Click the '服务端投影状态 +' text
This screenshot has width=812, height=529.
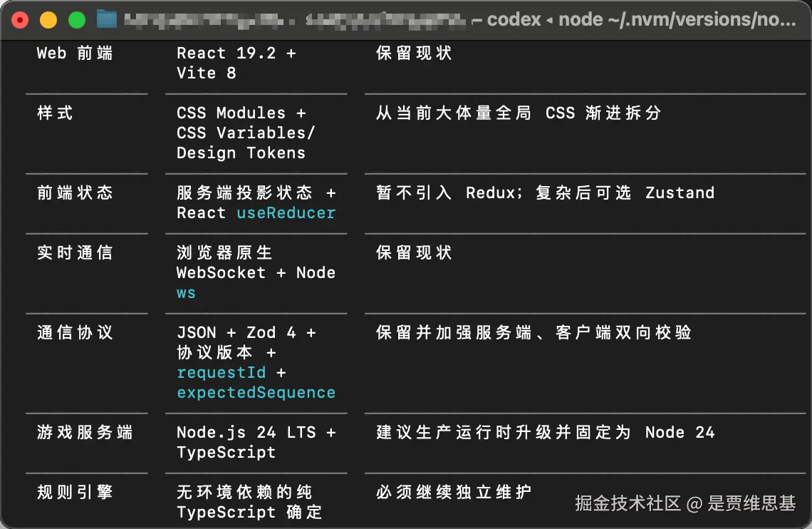(256, 192)
